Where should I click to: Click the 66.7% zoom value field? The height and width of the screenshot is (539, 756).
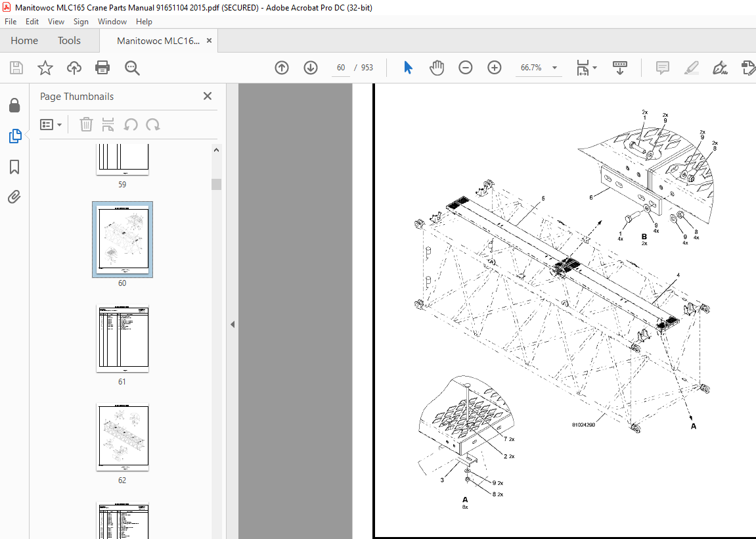pyautogui.click(x=531, y=68)
